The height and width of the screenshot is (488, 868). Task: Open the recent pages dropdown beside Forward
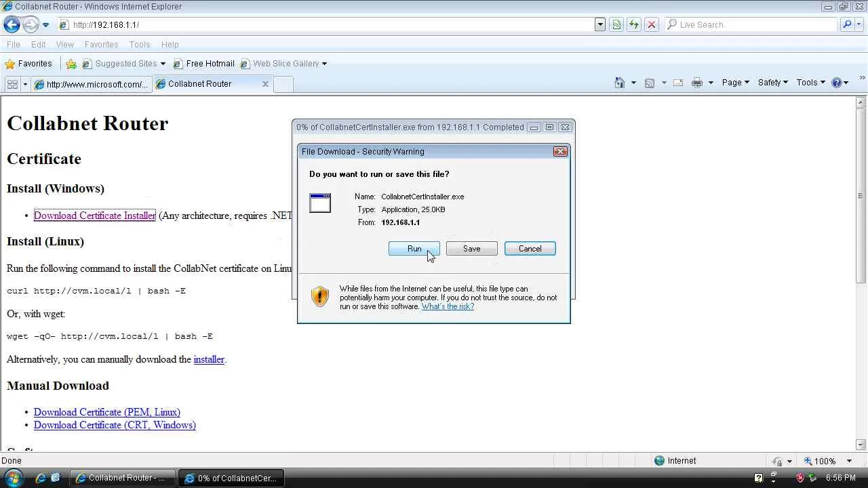(45, 25)
